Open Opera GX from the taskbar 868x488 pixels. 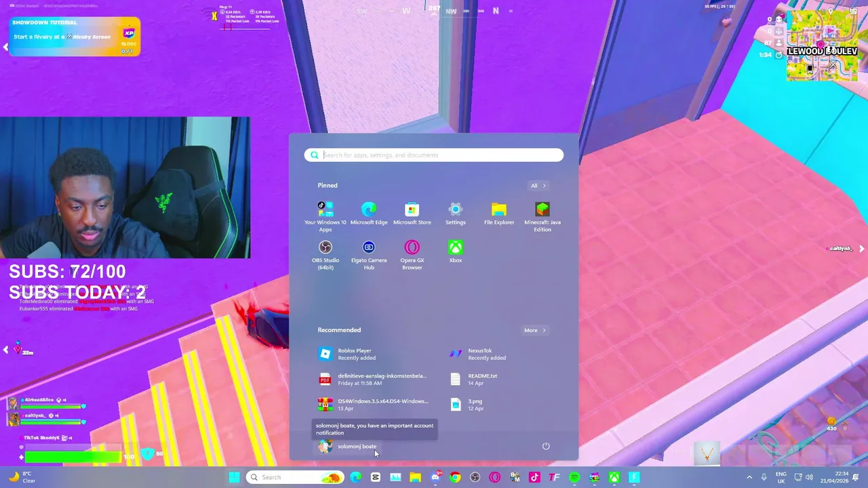[495, 477]
